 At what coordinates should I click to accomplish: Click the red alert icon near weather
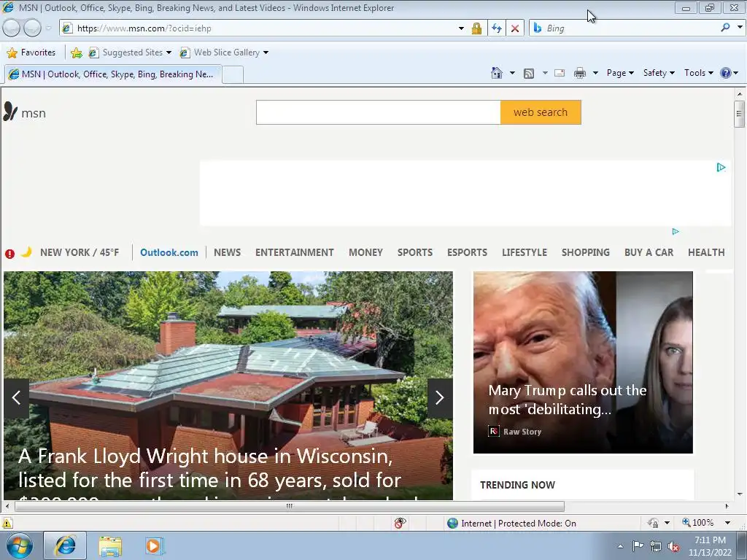(9, 254)
